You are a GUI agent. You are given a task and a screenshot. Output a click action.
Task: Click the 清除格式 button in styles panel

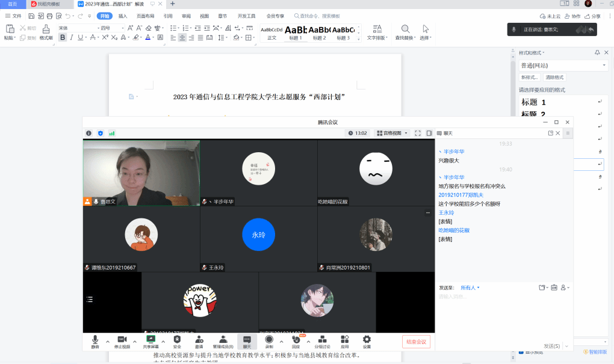[x=554, y=78]
